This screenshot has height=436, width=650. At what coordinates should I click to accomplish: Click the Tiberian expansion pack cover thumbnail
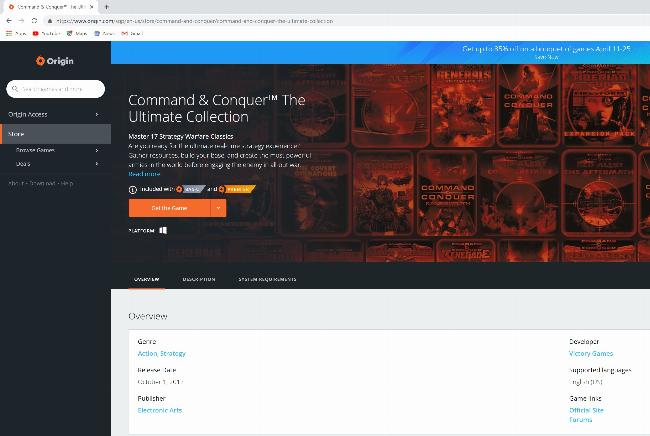pyautogui.click(x=599, y=106)
